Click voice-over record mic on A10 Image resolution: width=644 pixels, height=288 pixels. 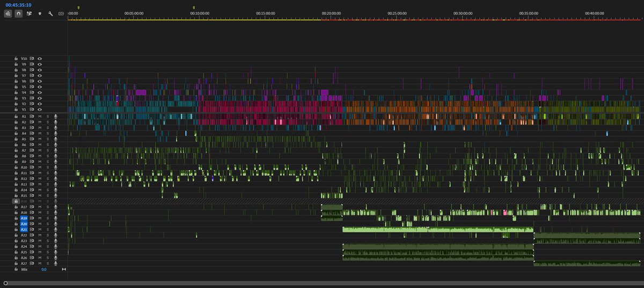coord(55,168)
